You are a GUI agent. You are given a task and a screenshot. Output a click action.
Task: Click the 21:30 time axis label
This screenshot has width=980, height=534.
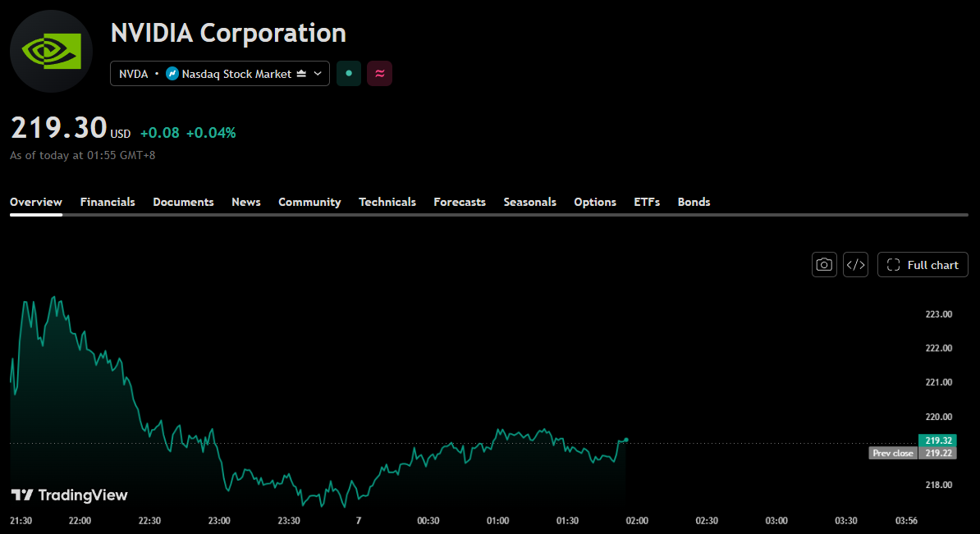tap(21, 520)
